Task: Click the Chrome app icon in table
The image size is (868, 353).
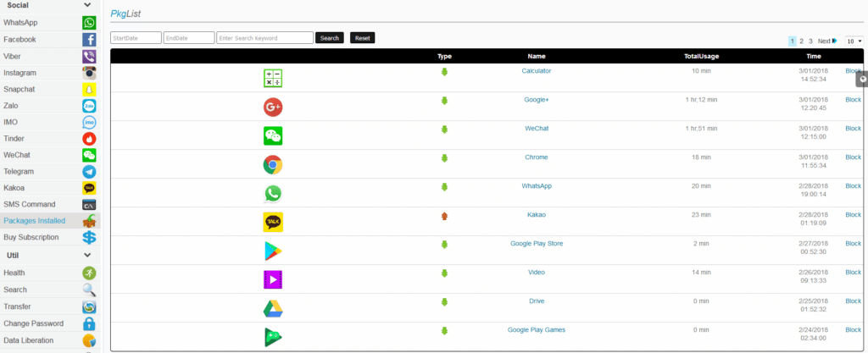Action: pyautogui.click(x=273, y=164)
